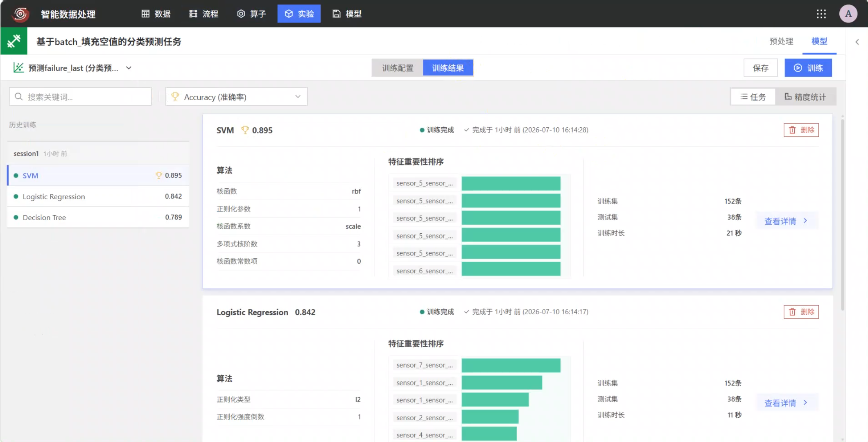Click the red spiral app logo
This screenshot has height=442, width=868.
[20, 14]
